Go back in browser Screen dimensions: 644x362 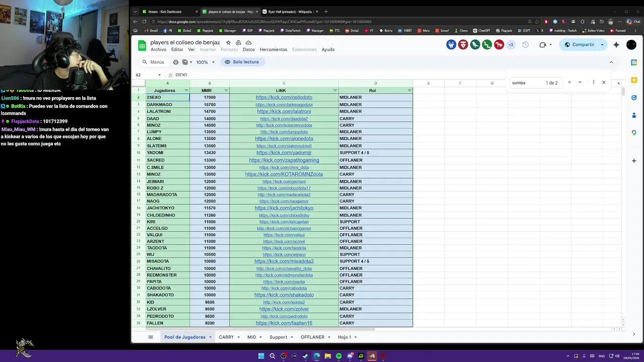tap(135, 22)
